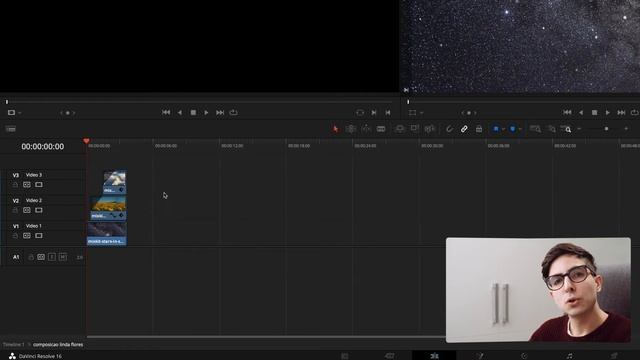
Task: Click the Detail Zoom icon
Action: click(551, 129)
